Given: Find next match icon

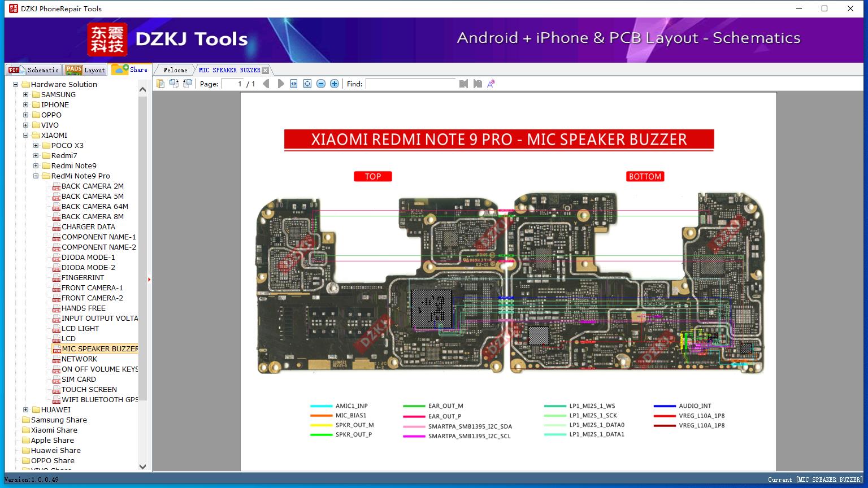Looking at the screenshot, I should tap(478, 84).
